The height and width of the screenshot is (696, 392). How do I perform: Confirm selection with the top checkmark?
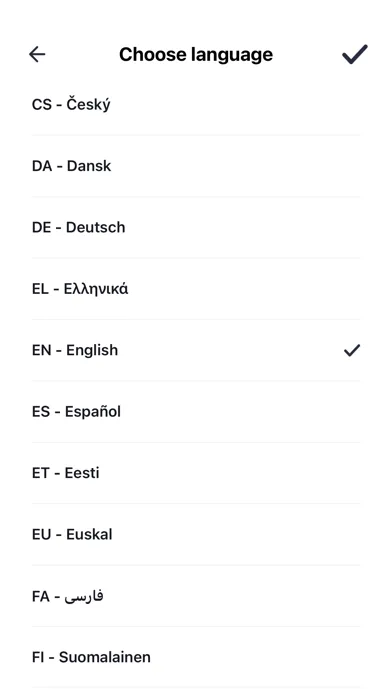pyautogui.click(x=354, y=54)
